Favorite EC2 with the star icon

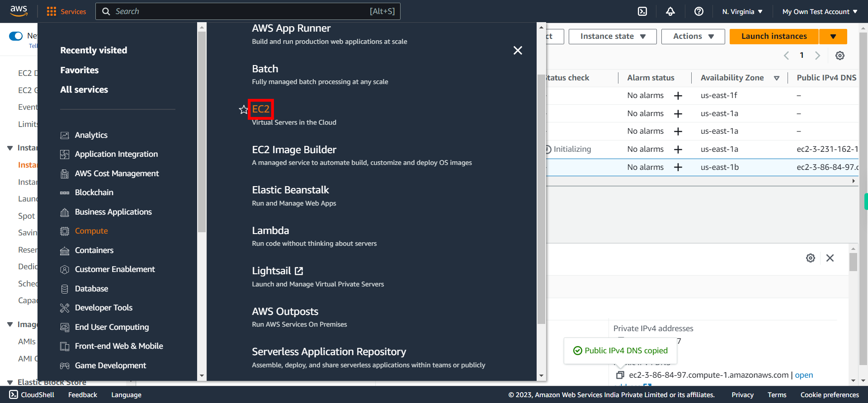[244, 109]
